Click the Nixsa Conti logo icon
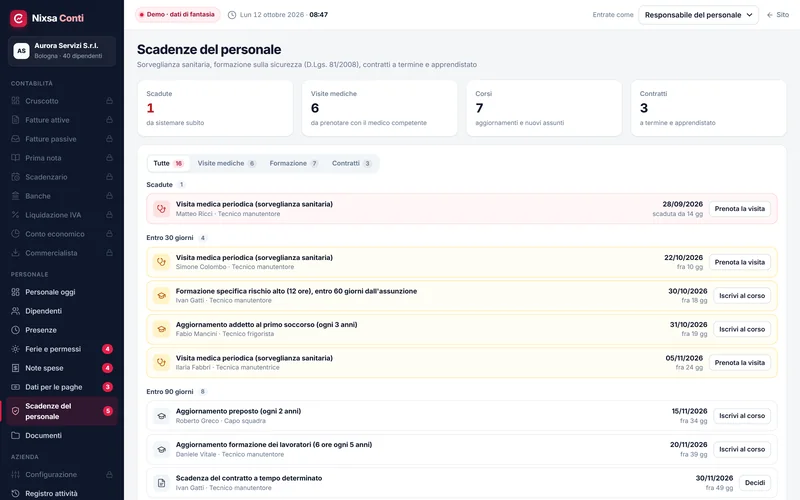Screen dimensions: 800x500 tap(18, 18)
